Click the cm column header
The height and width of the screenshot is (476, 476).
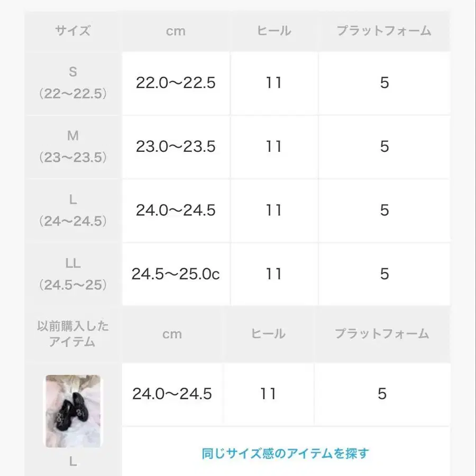[x=176, y=31]
